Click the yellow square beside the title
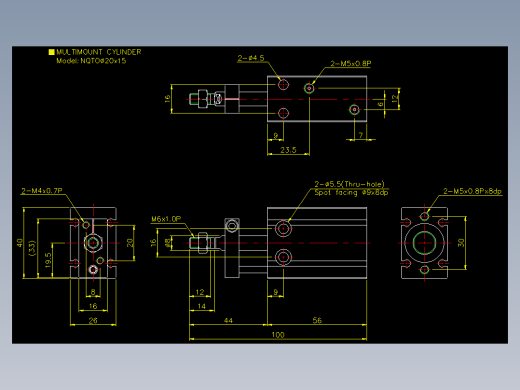 coord(51,52)
